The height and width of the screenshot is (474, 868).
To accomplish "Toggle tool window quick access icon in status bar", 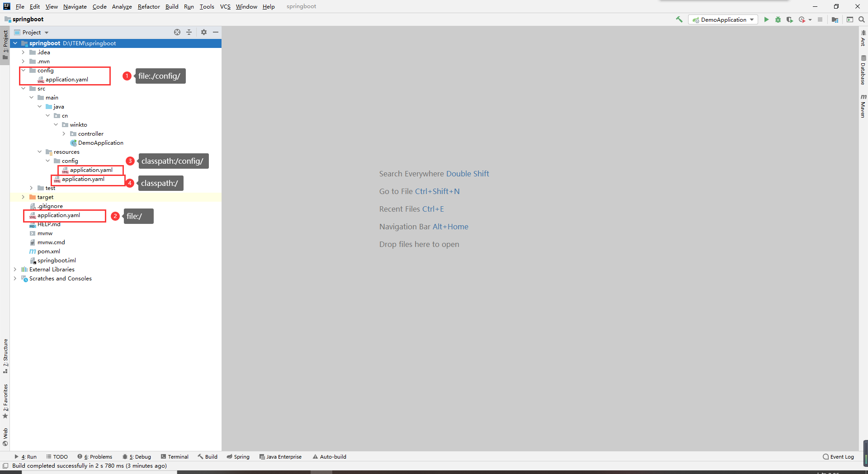I will click(5, 466).
